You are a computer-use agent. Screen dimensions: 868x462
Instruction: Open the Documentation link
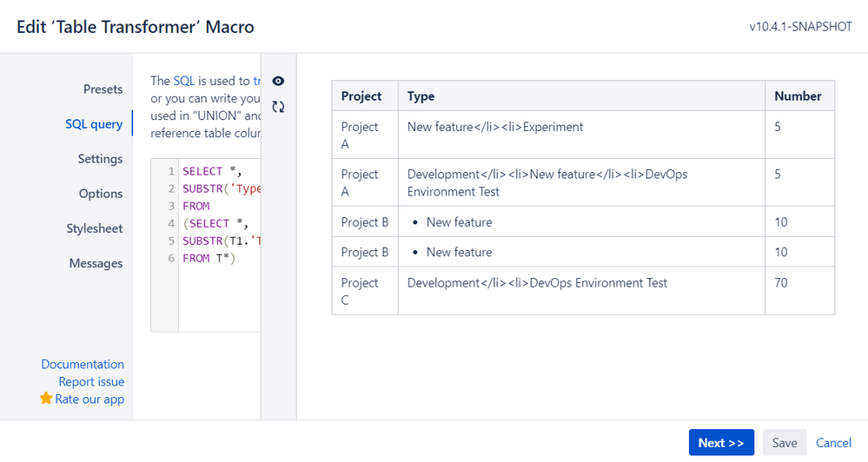[83, 364]
